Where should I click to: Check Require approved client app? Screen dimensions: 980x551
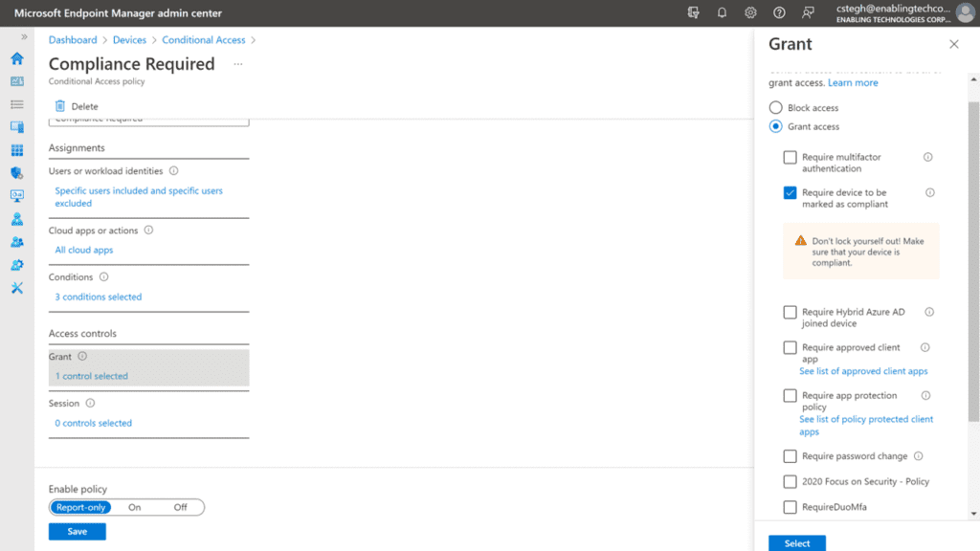click(790, 347)
